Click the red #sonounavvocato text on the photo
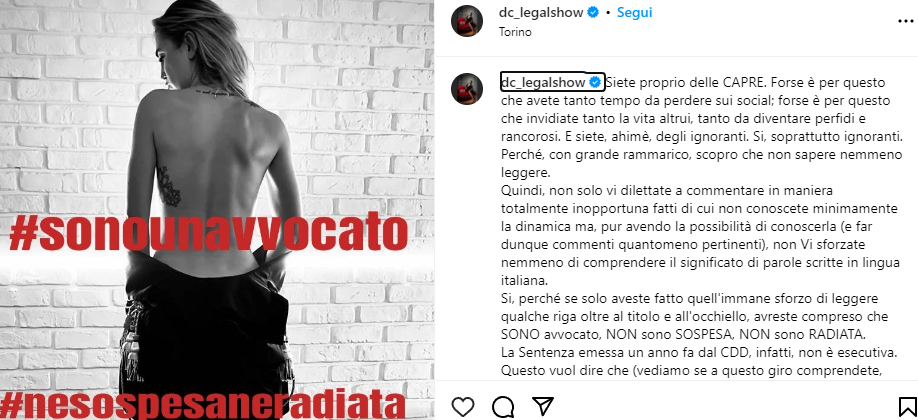918x420 pixels. click(208, 233)
